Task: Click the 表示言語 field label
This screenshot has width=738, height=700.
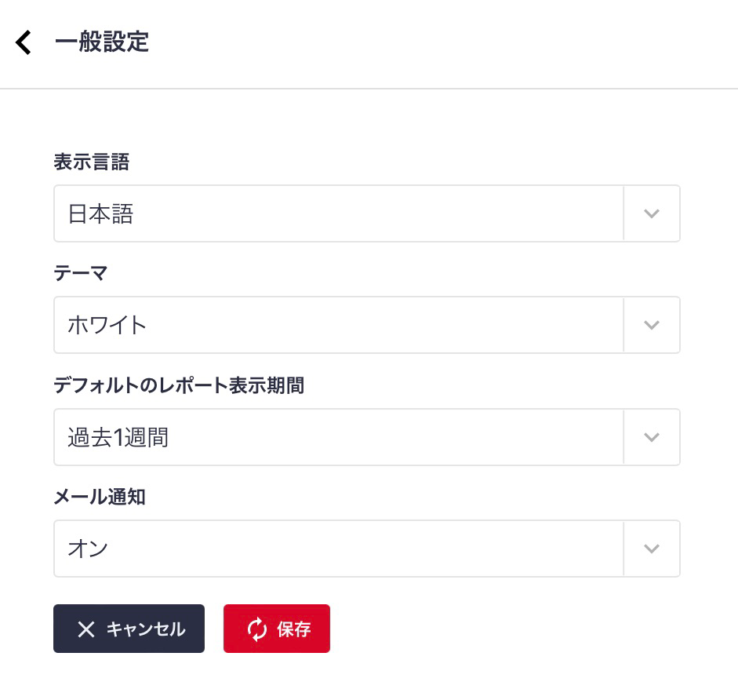Action: tap(91, 162)
